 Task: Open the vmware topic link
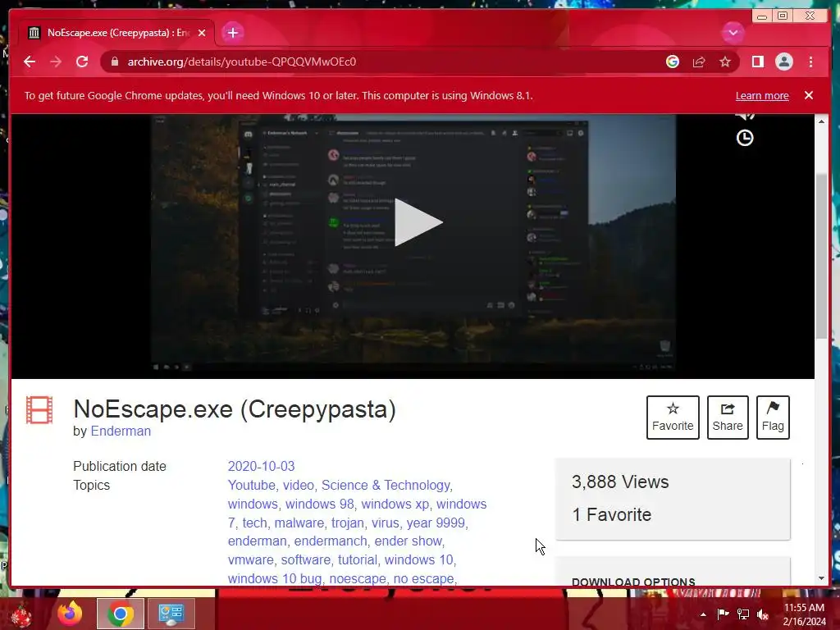point(250,559)
